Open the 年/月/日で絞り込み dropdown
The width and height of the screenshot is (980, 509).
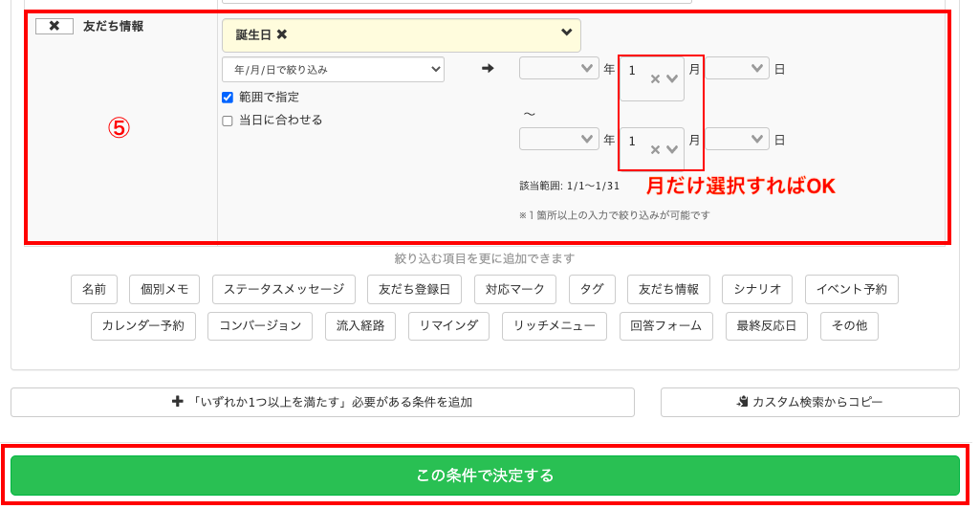tap(333, 70)
